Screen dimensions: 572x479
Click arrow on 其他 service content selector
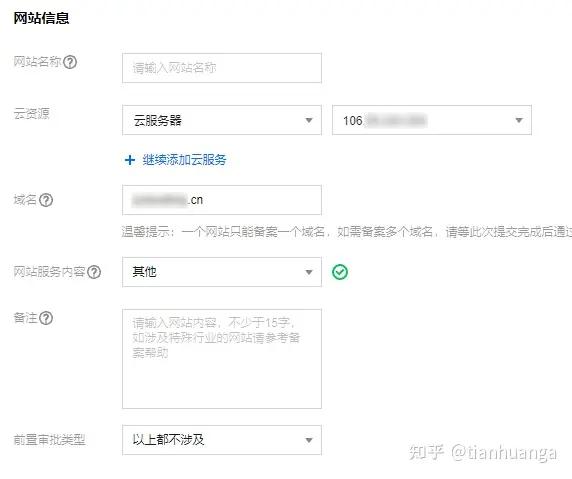(x=309, y=272)
